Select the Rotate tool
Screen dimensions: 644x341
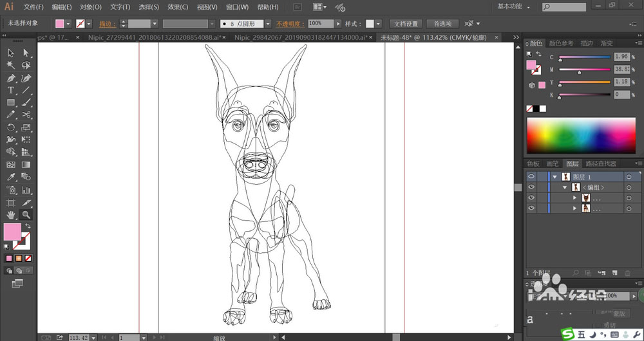[x=11, y=127]
